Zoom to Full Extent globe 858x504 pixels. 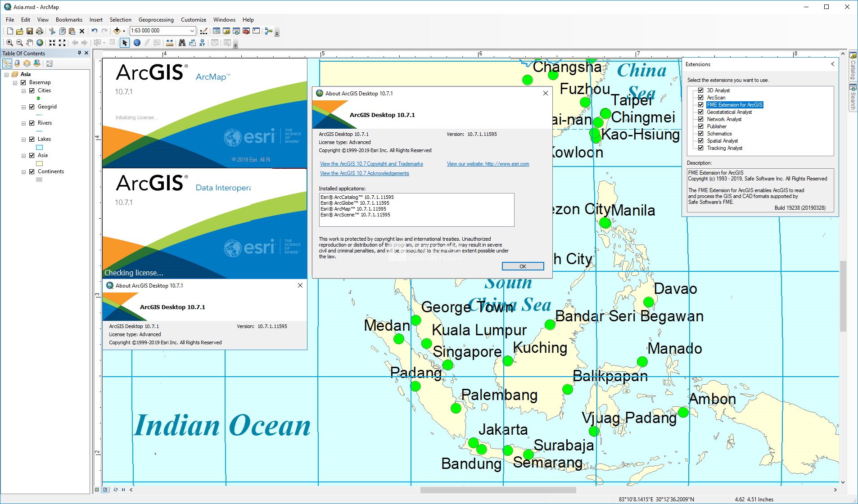point(40,43)
